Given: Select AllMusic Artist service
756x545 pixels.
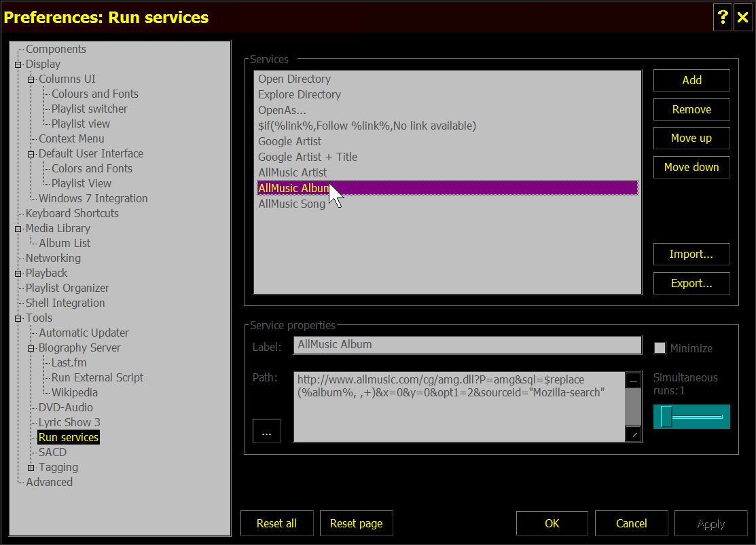Looking at the screenshot, I should pos(448,172).
